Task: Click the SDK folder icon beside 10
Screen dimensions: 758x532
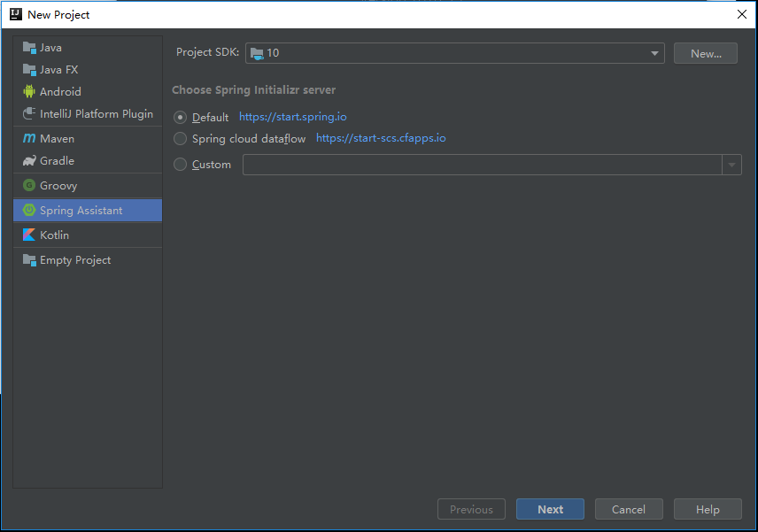Action: pos(257,53)
